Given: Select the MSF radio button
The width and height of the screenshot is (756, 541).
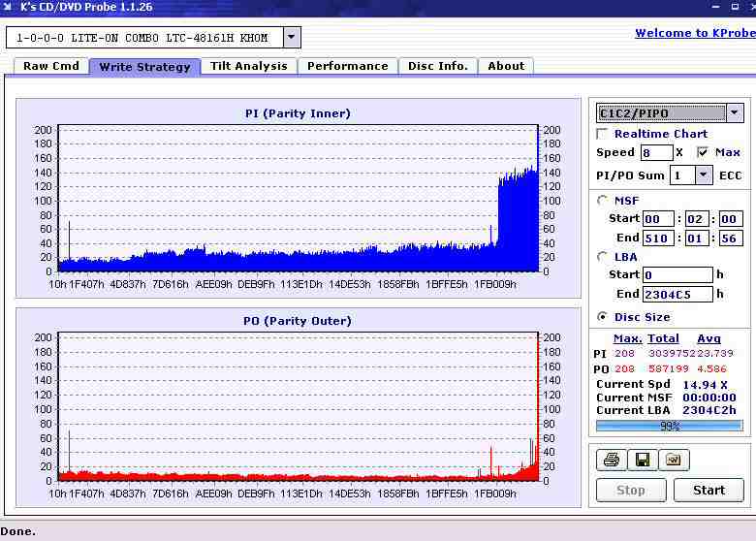Looking at the screenshot, I should [602, 200].
